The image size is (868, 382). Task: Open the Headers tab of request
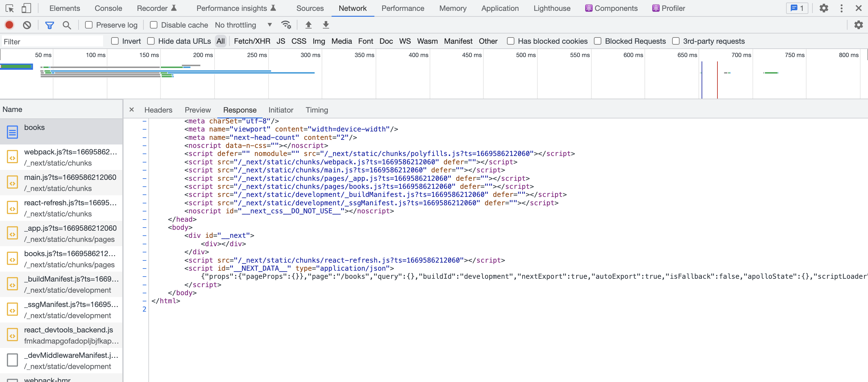(x=158, y=110)
